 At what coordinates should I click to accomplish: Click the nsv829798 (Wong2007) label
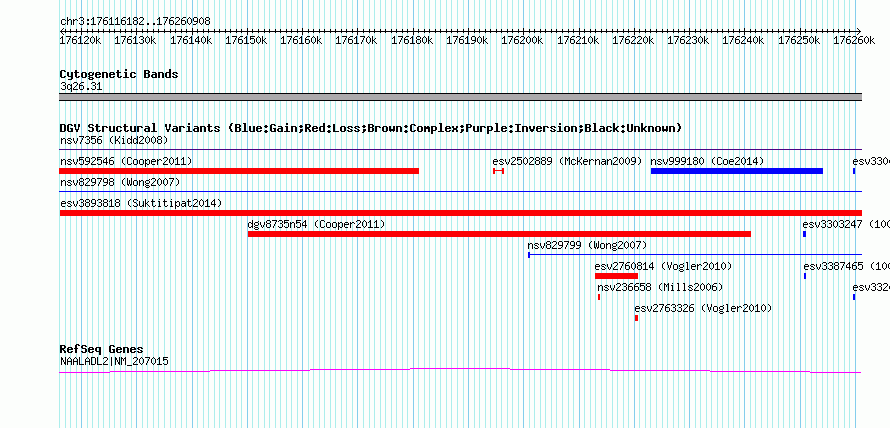(120, 182)
